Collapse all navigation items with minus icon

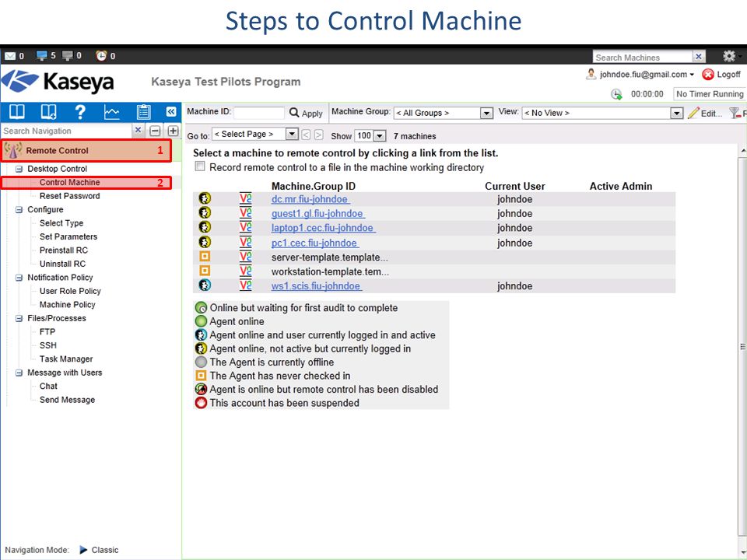[x=155, y=131]
